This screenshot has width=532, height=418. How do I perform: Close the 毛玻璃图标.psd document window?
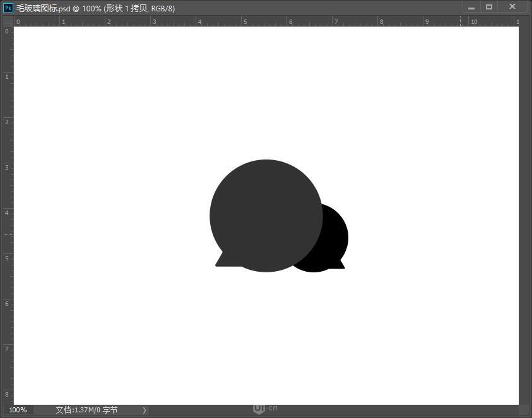coord(512,6)
